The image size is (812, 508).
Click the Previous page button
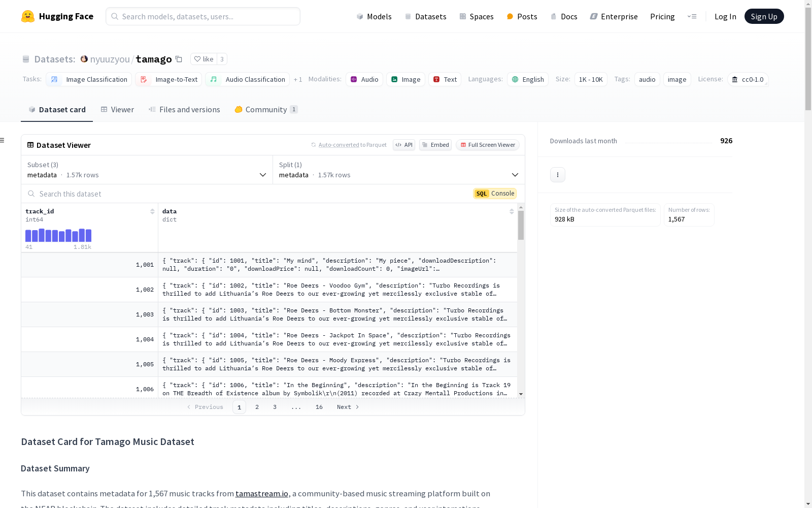coord(205,407)
